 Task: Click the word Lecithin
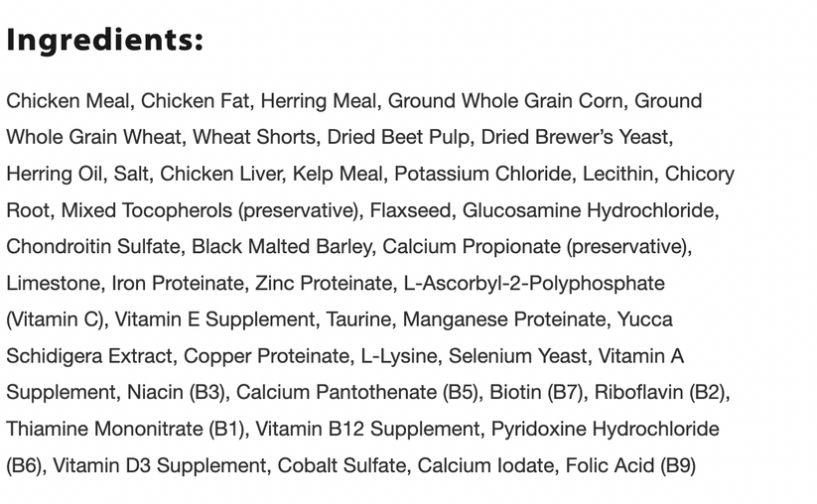coord(618,174)
